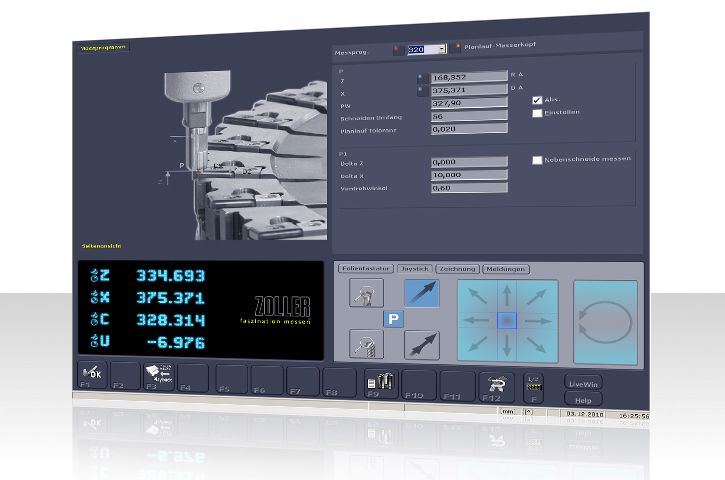Viewport: 725px width, 480px height.
Task: Click the up arrow on the joystick pad
Action: (507, 295)
